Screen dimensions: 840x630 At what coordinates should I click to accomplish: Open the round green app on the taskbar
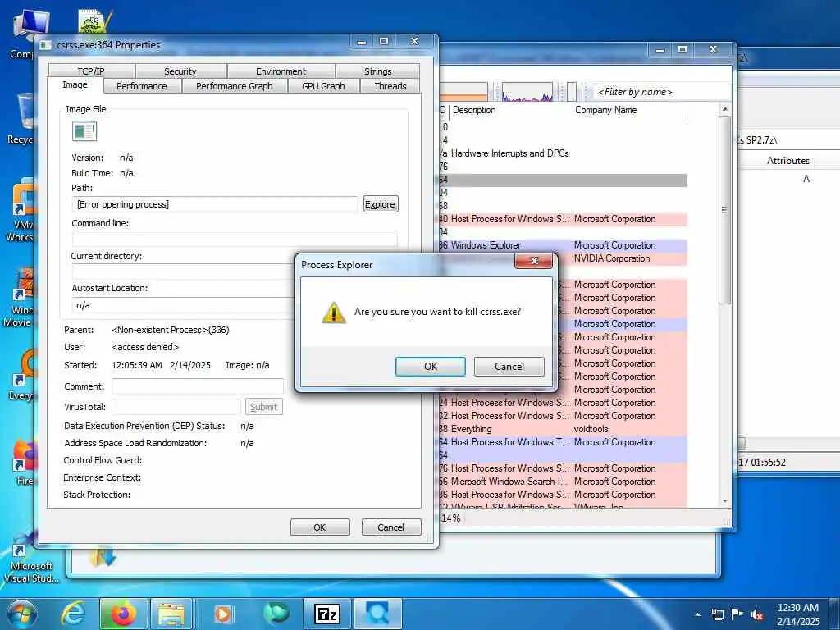[276, 614]
